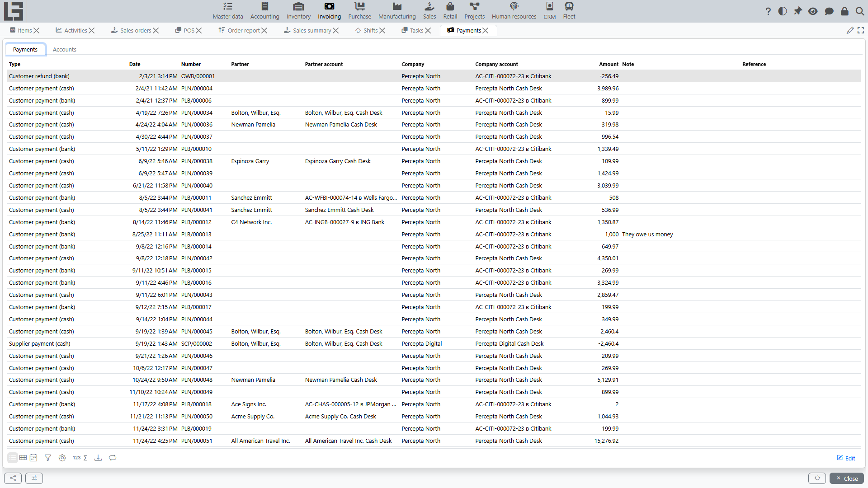Open the filter funnel icon
The height and width of the screenshot is (488, 868).
[x=48, y=458]
